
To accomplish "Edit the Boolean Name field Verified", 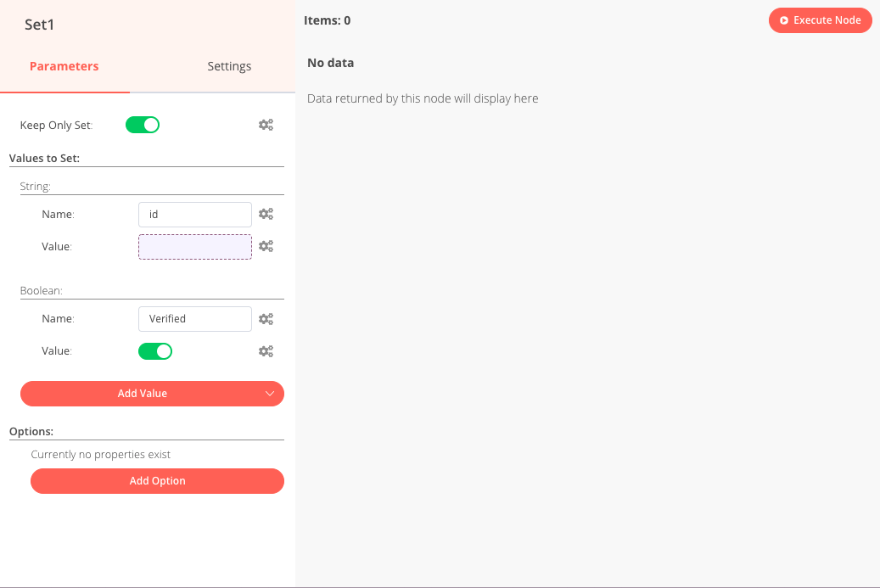I will (x=194, y=319).
